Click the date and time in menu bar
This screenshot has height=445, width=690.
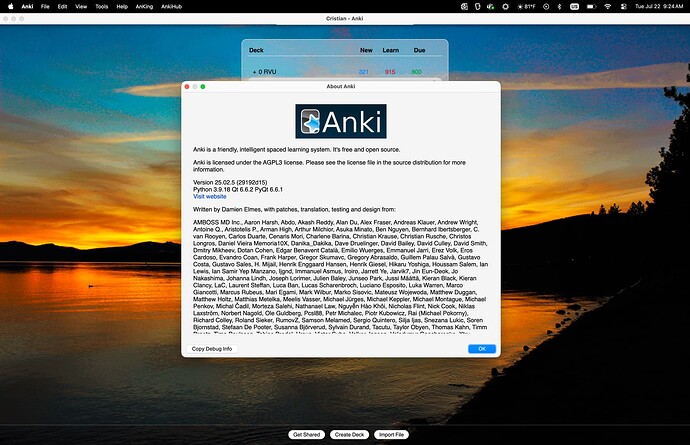point(659,7)
